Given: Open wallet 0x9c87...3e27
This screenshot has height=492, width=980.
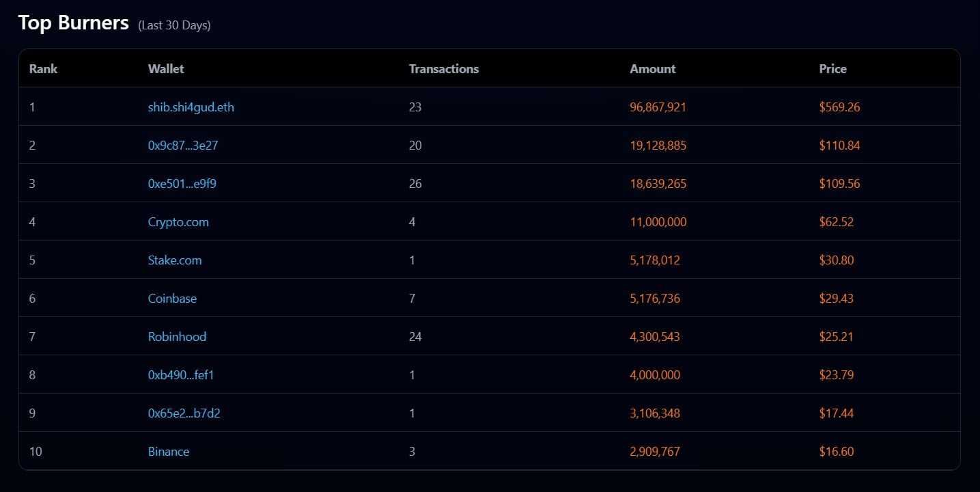Looking at the screenshot, I should (x=182, y=146).
